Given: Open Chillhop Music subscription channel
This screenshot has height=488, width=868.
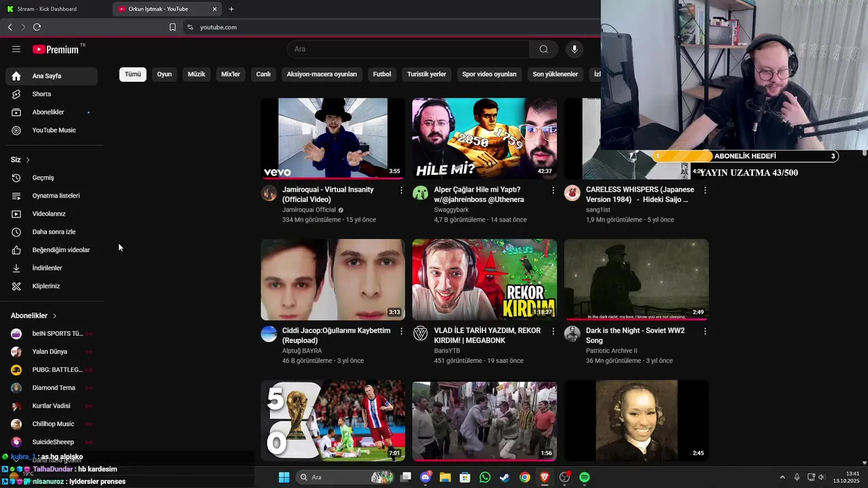Looking at the screenshot, I should point(52,424).
